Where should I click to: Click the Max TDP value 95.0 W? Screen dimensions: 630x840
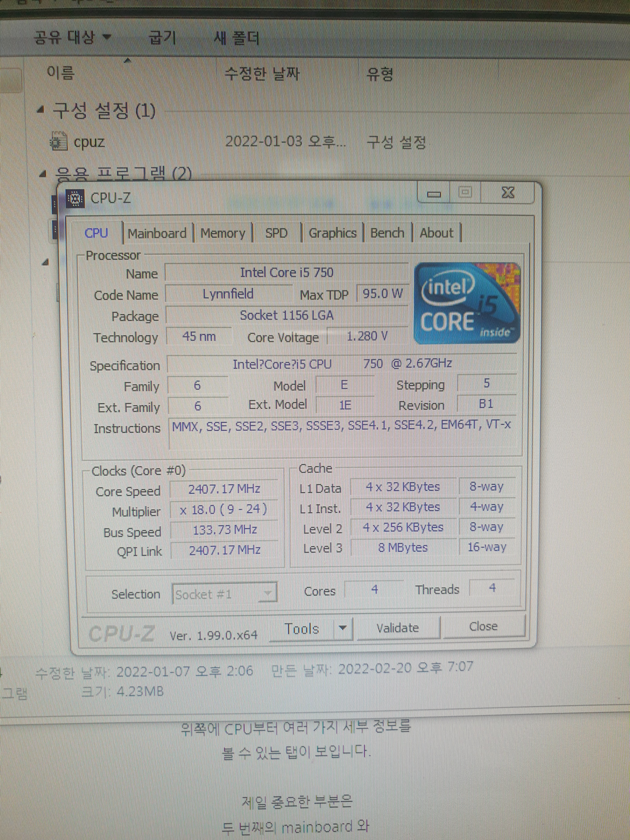[383, 293]
